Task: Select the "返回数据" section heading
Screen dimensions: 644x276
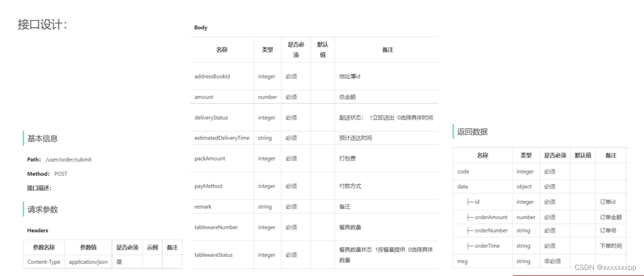Action: tap(473, 132)
